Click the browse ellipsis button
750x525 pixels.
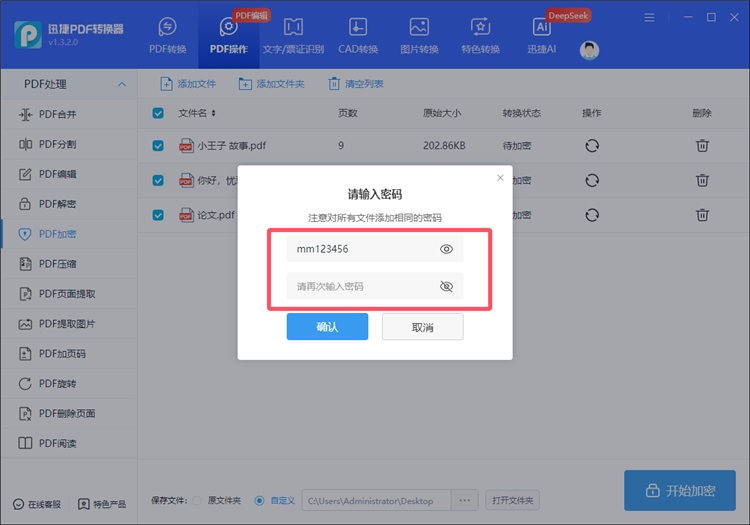(x=464, y=501)
